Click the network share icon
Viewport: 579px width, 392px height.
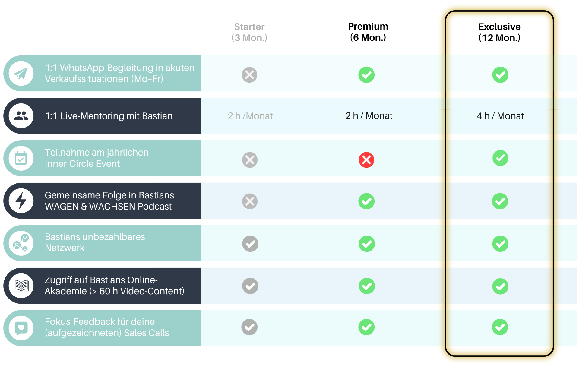pos(21,243)
